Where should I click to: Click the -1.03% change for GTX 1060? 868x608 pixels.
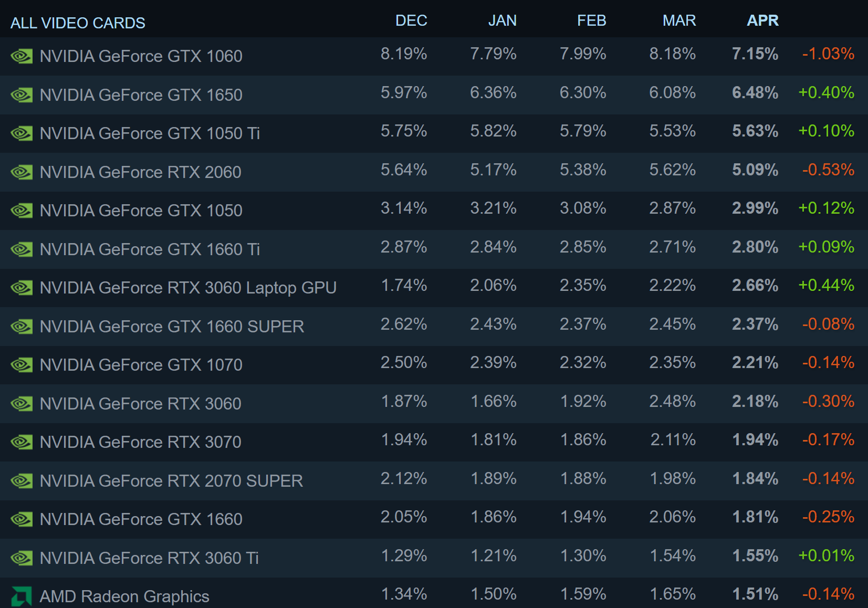828,54
